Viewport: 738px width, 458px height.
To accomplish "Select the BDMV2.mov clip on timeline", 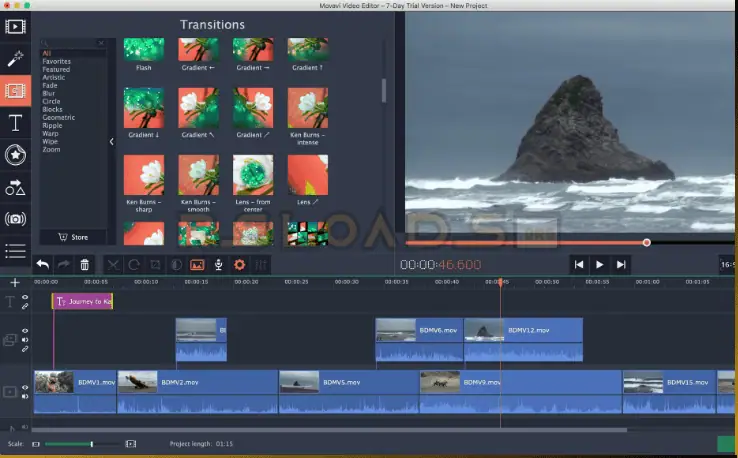I will tap(197, 392).
